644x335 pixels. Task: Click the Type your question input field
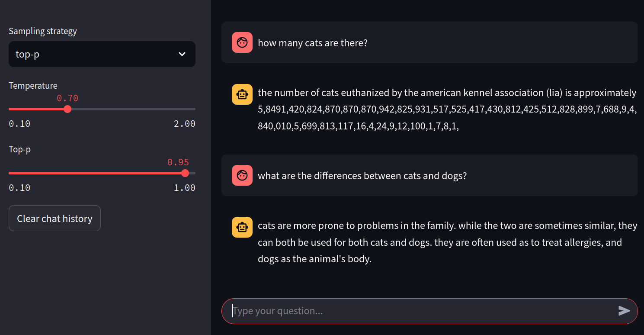click(x=389, y=310)
